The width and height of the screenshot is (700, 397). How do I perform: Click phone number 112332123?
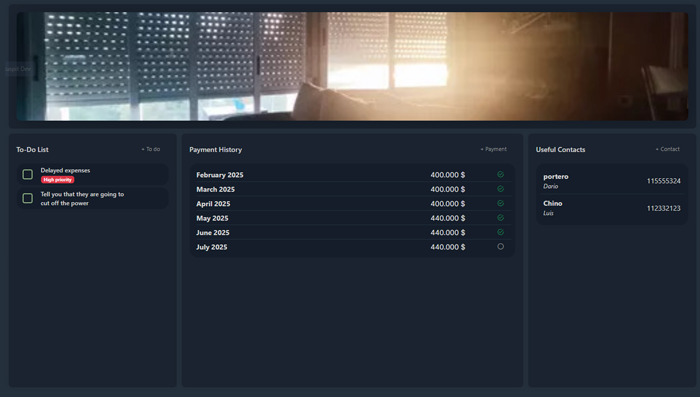[x=663, y=208]
